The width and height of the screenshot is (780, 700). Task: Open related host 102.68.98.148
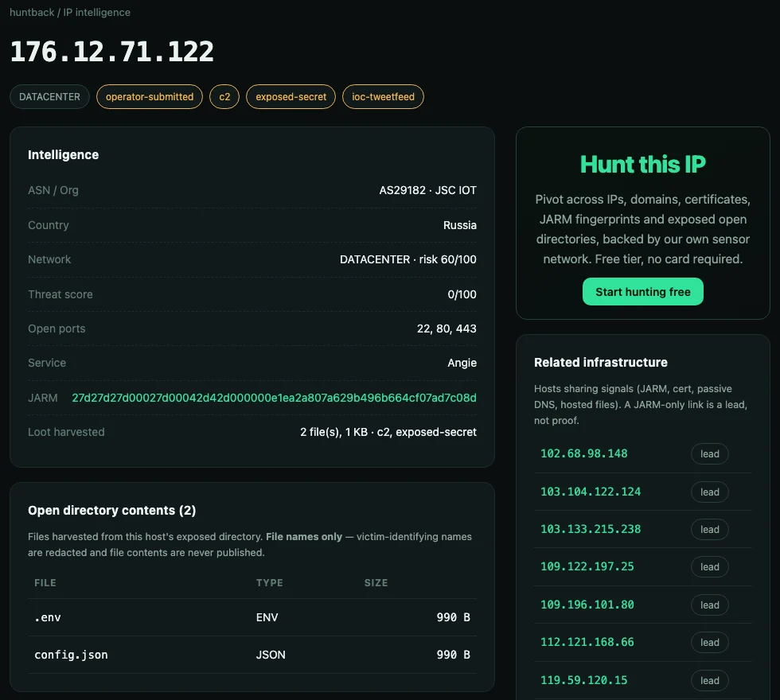point(583,453)
